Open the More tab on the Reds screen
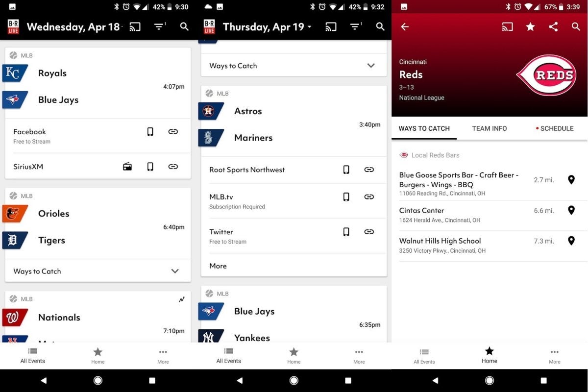 pos(555,356)
